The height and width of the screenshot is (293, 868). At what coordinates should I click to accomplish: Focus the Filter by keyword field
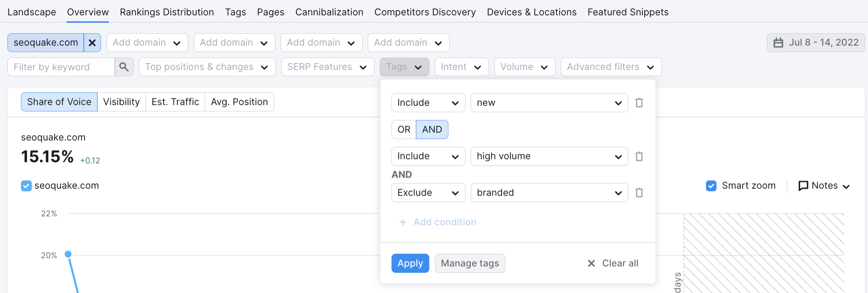[61, 67]
